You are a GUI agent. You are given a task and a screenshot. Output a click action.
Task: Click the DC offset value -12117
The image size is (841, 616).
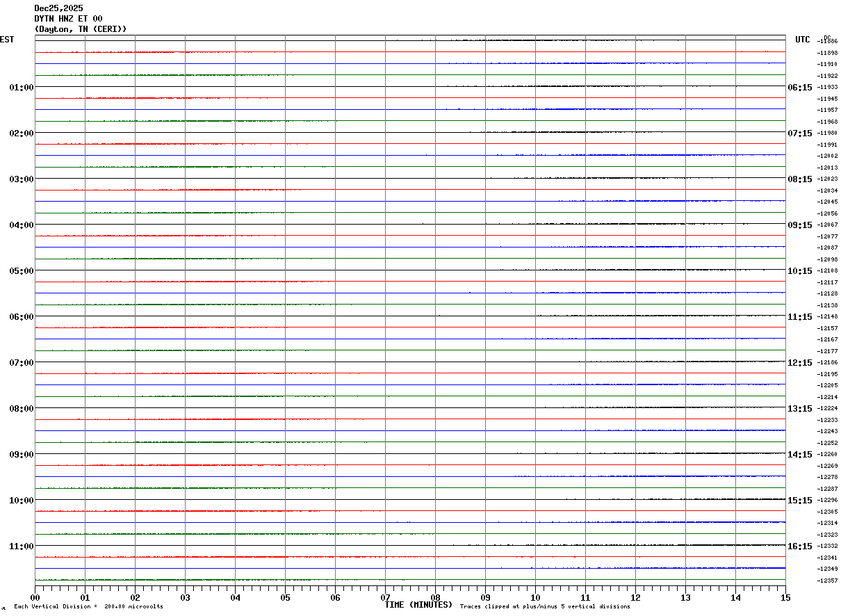pyautogui.click(x=827, y=282)
